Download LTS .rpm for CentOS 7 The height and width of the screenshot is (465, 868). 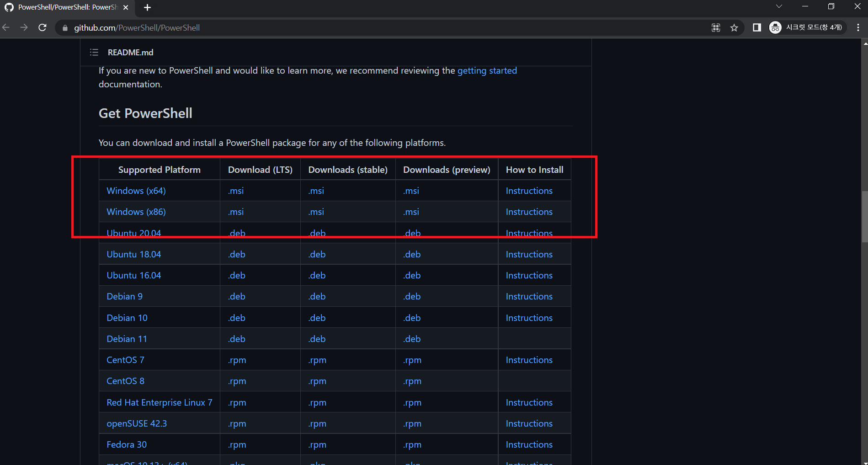[x=237, y=360]
